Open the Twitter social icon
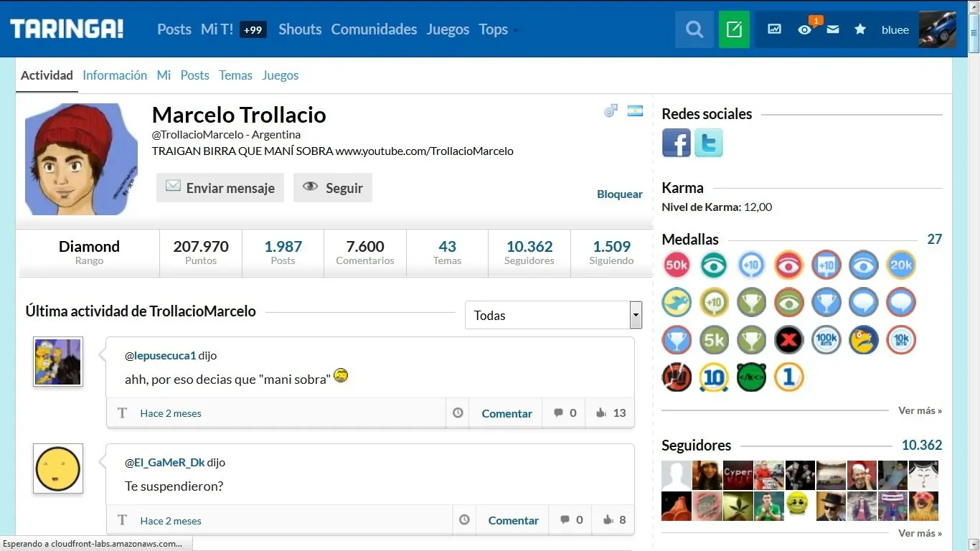980x551 pixels. 708,143
